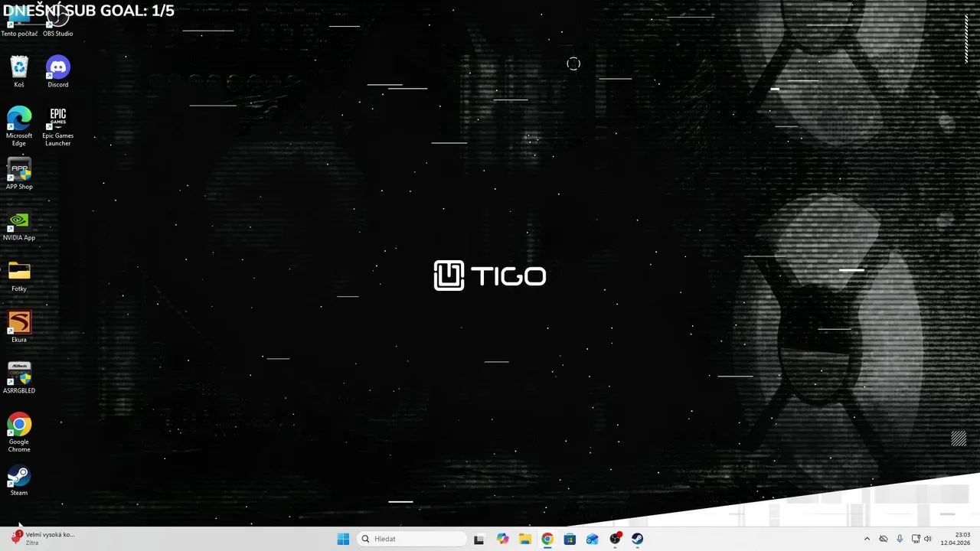This screenshot has height=551, width=980.
Task: Switch to OBS Studio in the taskbar
Action: 615,539
